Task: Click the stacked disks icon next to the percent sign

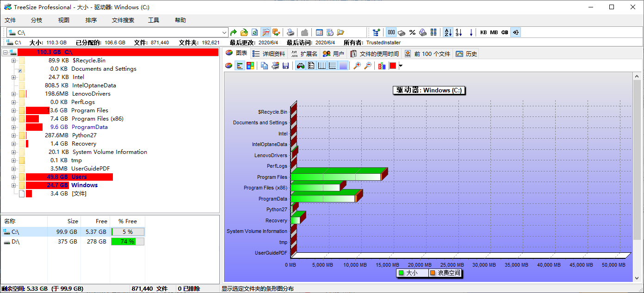Action: (x=402, y=32)
